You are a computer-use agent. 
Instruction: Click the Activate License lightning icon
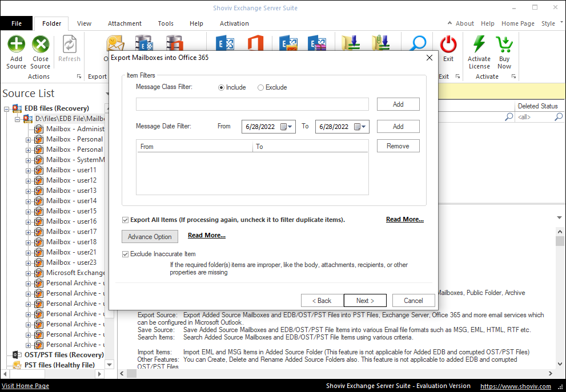[479, 45]
